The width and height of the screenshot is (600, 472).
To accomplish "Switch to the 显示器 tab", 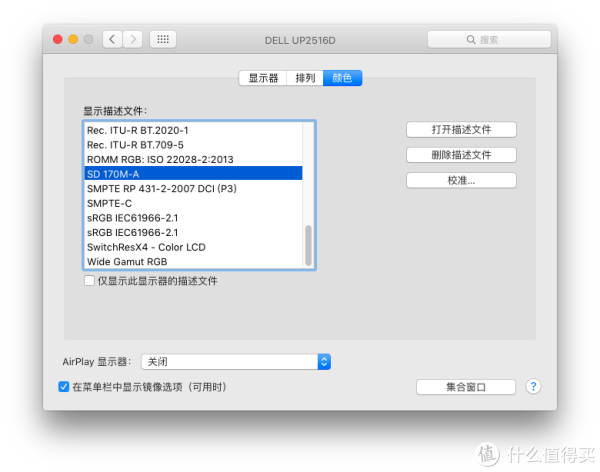I will tap(263, 78).
